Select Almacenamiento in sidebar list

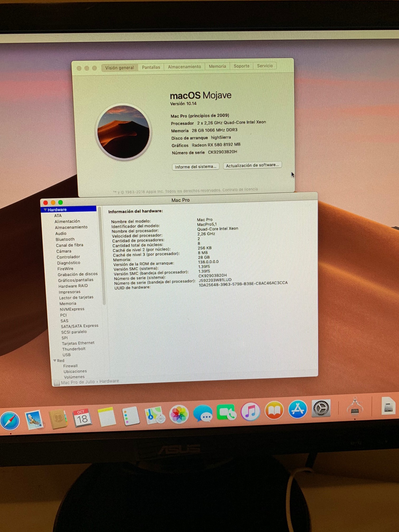coord(71,227)
